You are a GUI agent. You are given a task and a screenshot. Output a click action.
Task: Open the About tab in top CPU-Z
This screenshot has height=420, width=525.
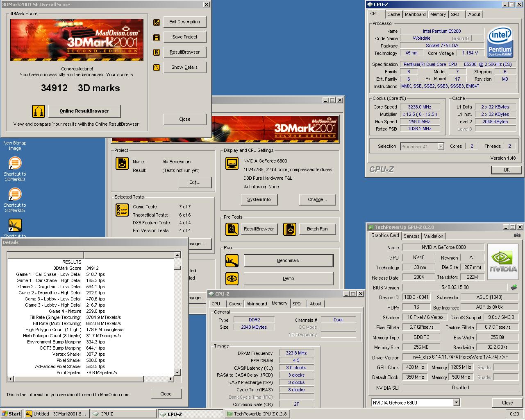point(474,14)
